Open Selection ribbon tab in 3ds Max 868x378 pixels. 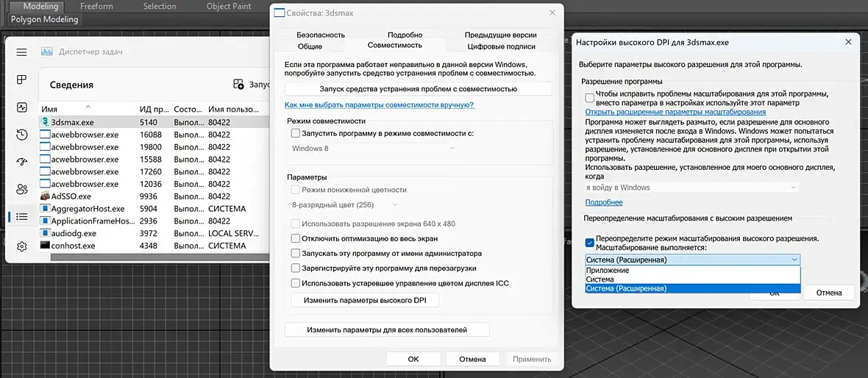(x=160, y=7)
